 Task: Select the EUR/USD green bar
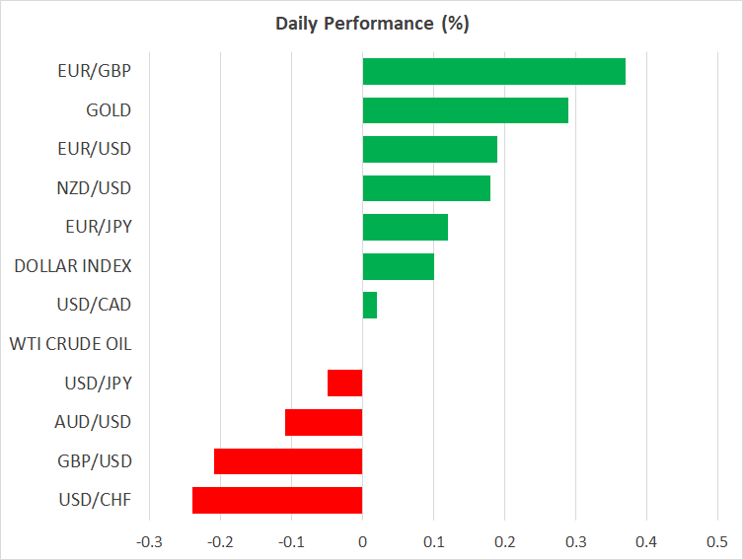pos(429,149)
